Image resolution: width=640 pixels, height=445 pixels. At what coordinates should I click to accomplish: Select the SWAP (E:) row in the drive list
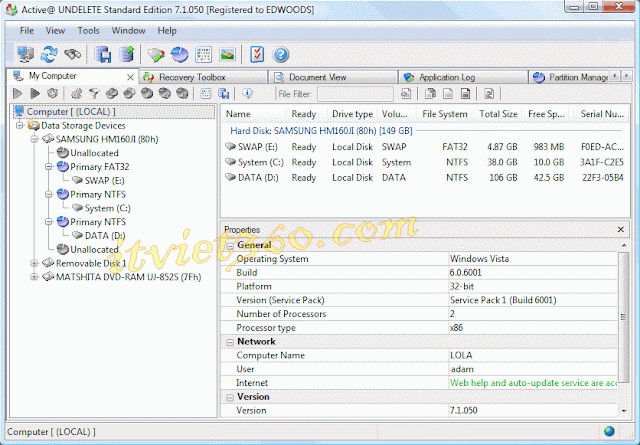tap(424, 147)
